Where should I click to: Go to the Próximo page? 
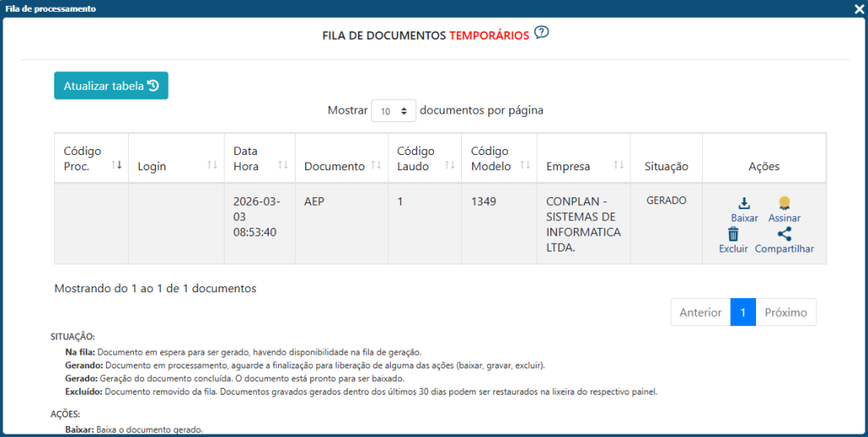click(786, 313)
